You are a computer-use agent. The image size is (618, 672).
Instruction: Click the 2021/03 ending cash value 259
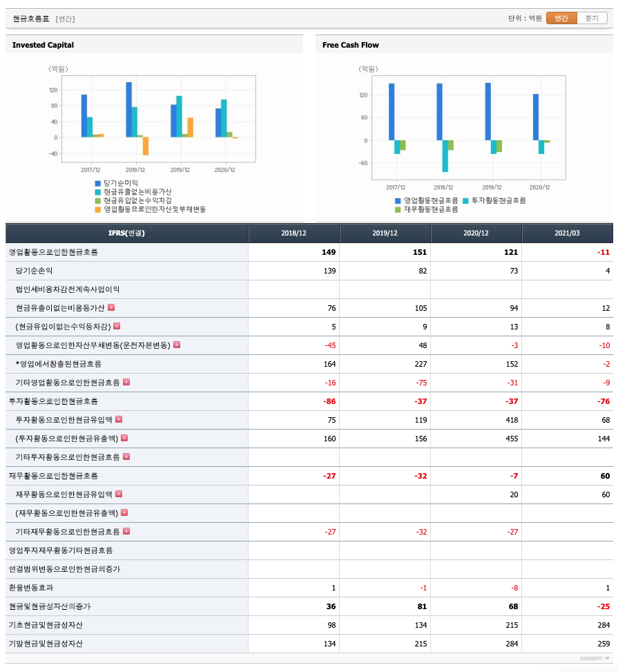(x=603, y=644)
